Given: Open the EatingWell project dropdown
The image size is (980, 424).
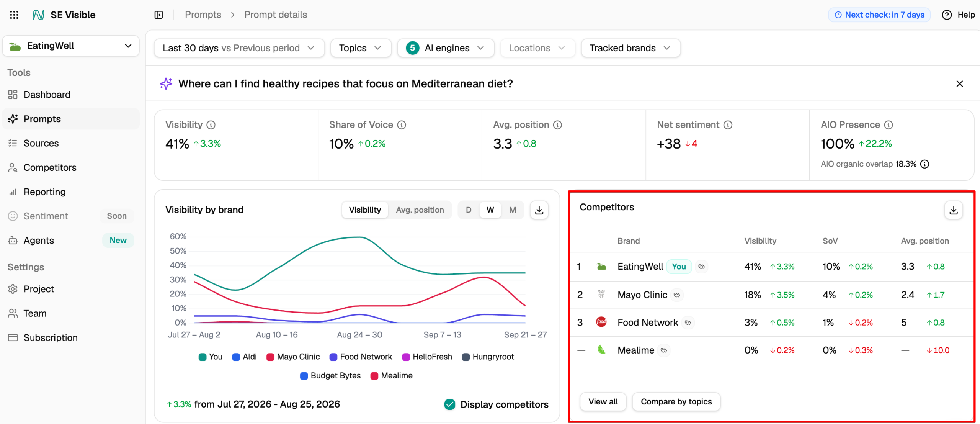Looking at the screenshot, I should 71,46.
